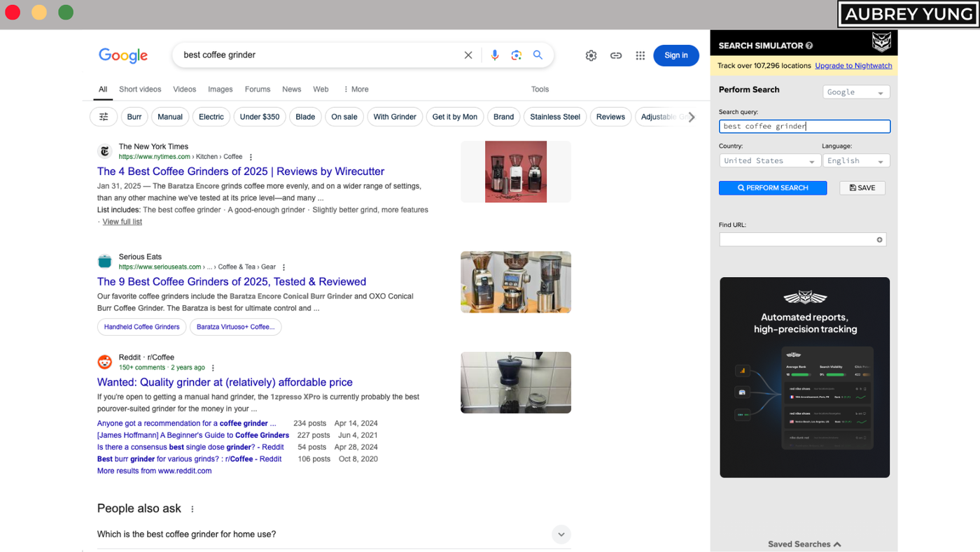Open Google Lens image search icon

tap(517, 55)
